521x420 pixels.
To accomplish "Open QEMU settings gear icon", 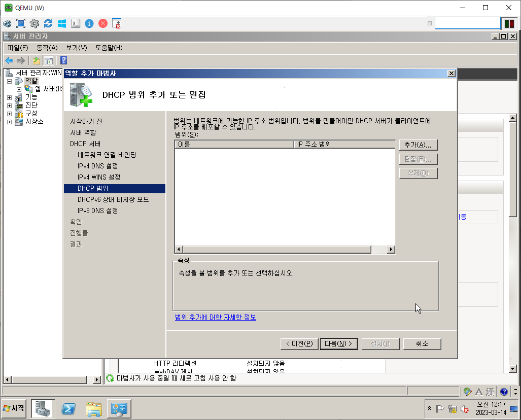I will point(34,24).
